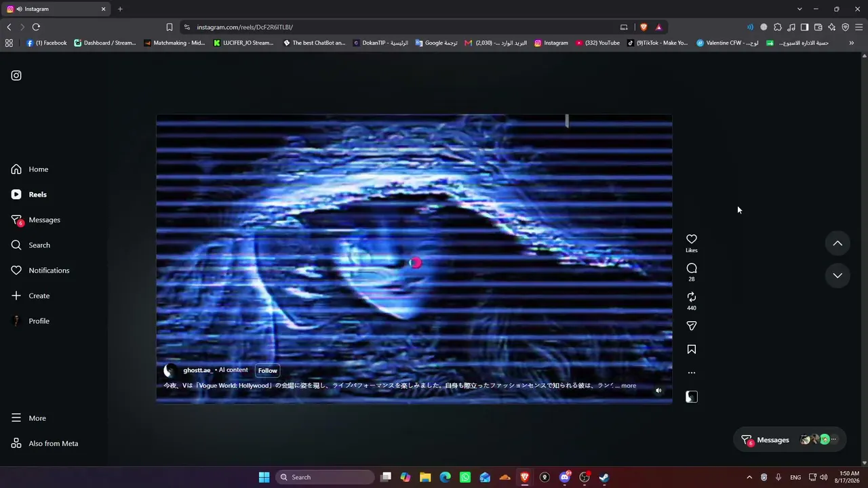Show hidden bookmarks with double chevron
This screenshot has height=488, width=868.
click(x=852, y=43)
